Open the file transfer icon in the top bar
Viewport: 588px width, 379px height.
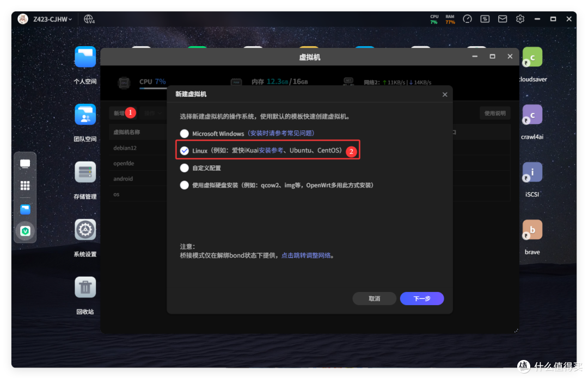[x=485, y=18]
